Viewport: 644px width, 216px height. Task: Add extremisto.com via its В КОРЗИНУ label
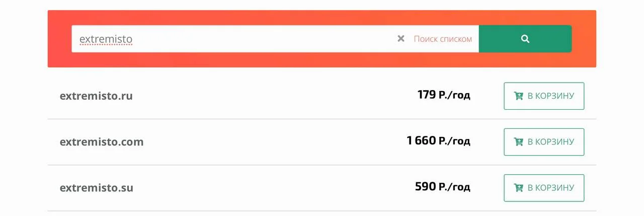point(550,142)
